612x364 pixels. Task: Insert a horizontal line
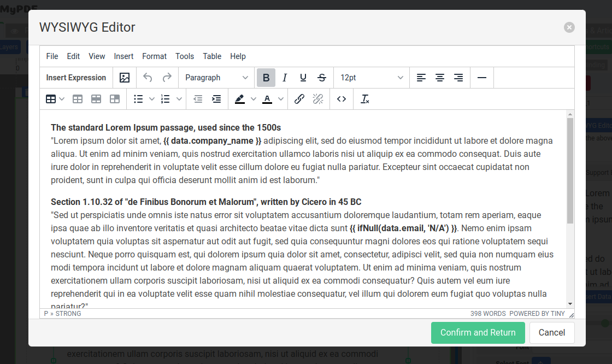pyautogui.click(x=482, y=78)
